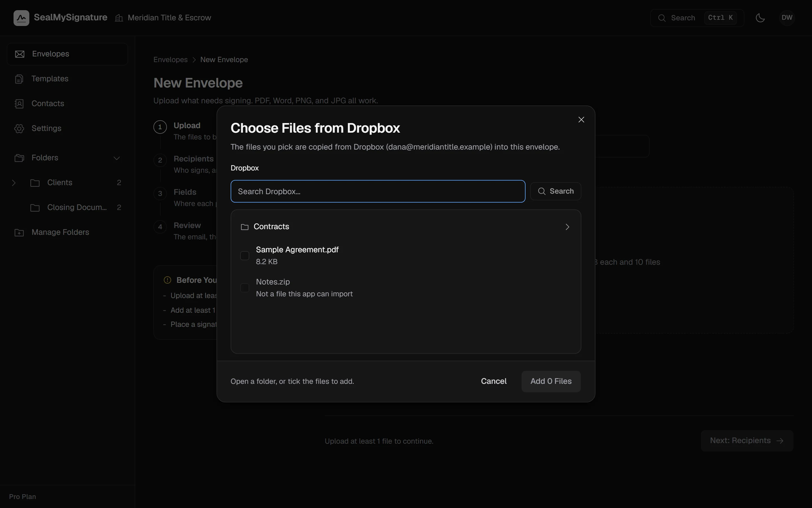Click the Closing Documents folder icon

35,208
